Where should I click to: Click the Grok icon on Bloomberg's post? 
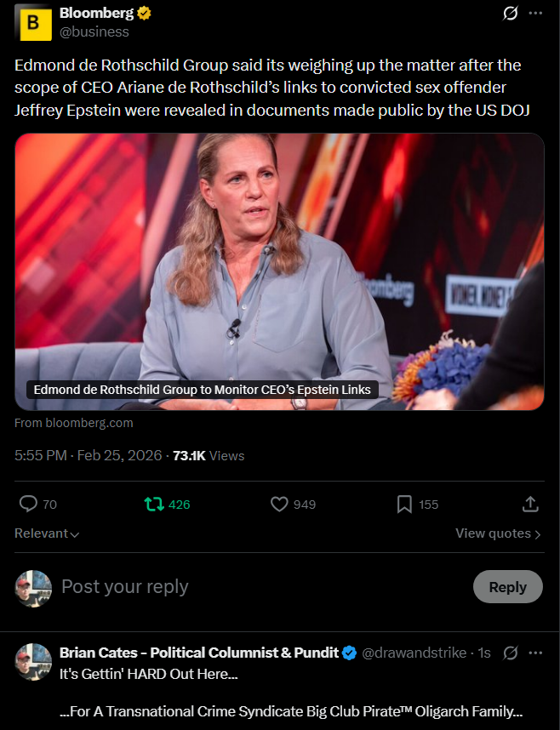click(511, 14)
